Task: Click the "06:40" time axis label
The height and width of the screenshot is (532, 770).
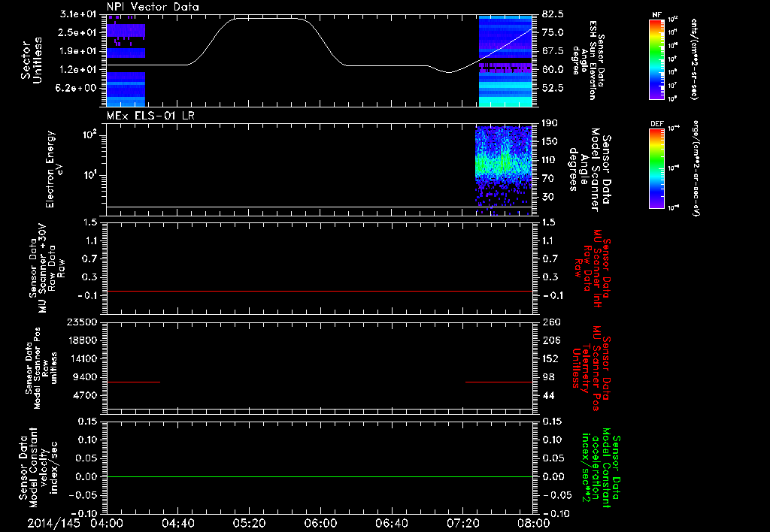Action: point(391,523)
